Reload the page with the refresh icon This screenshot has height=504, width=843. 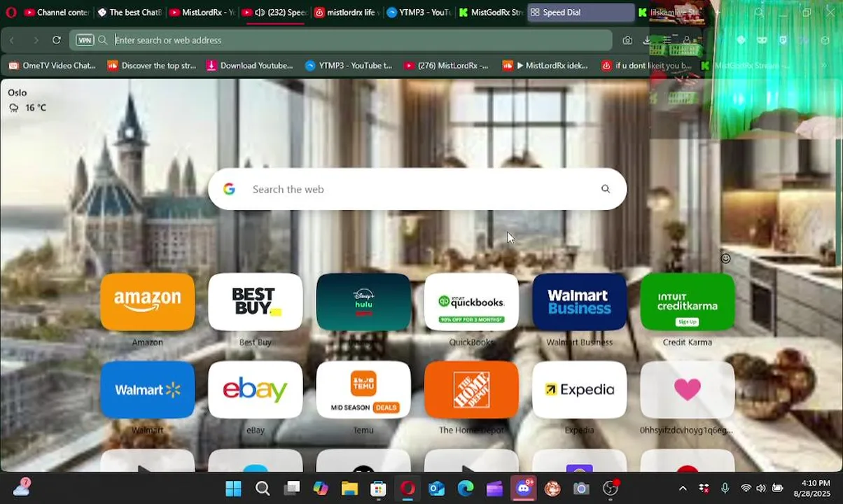click(57, 40)
